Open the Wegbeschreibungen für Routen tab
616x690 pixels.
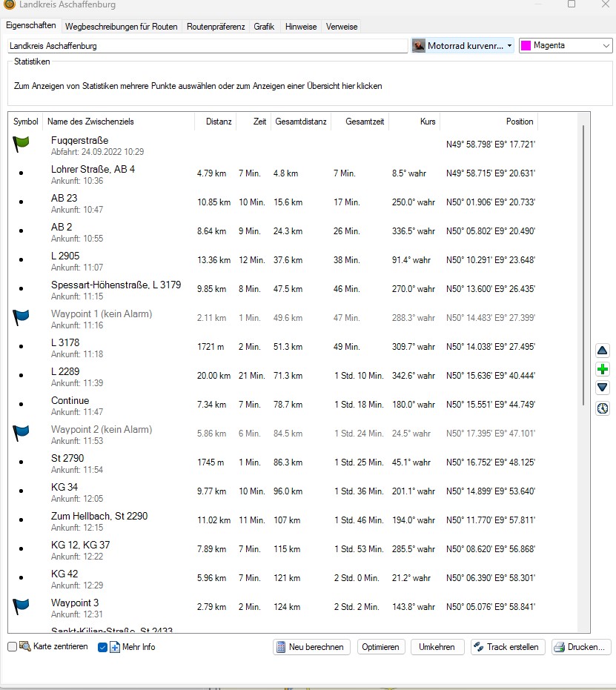click(121, 27)
